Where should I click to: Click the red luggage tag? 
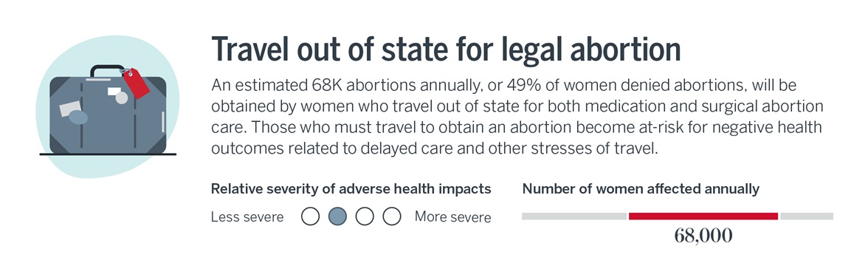coord(136,83)
